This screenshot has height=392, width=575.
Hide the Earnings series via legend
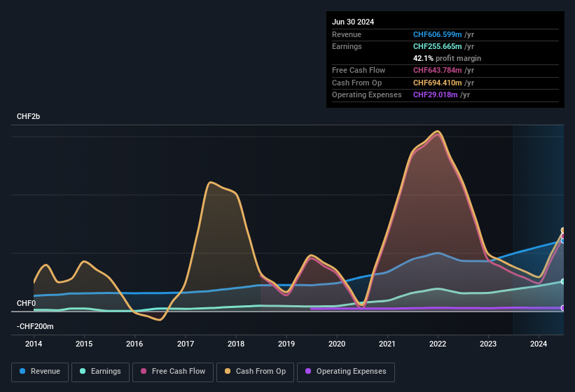(x=100, y=372)
